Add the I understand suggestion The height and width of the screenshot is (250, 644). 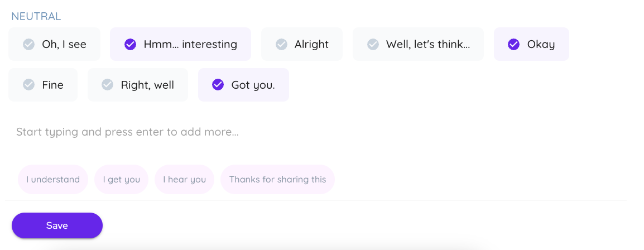(53, 180)
